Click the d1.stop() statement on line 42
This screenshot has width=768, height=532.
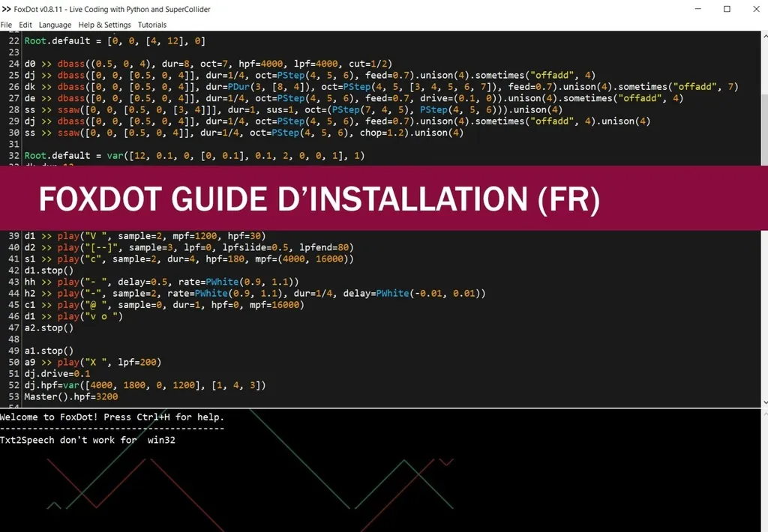click(46, 270)
